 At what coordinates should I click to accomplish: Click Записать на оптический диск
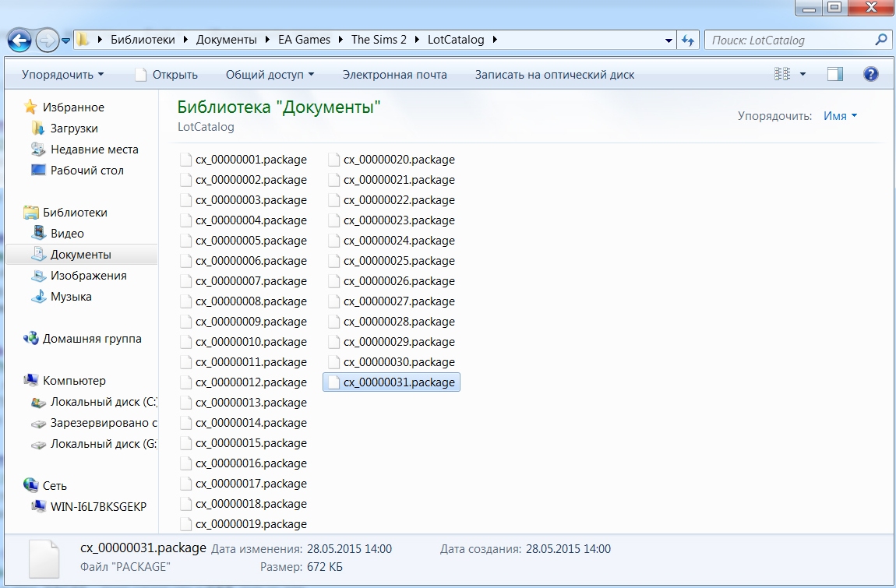[555, 75]
